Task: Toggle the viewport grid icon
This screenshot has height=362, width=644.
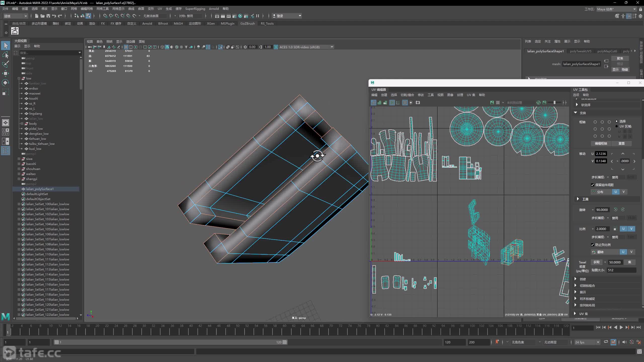Action: (126, 47)
